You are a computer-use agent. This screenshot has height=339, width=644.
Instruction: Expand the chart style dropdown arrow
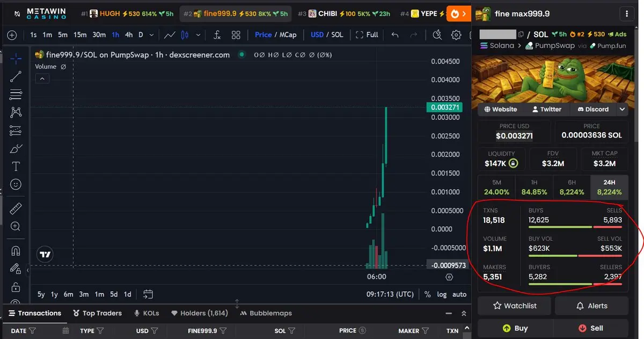click(x=199, y=35)
